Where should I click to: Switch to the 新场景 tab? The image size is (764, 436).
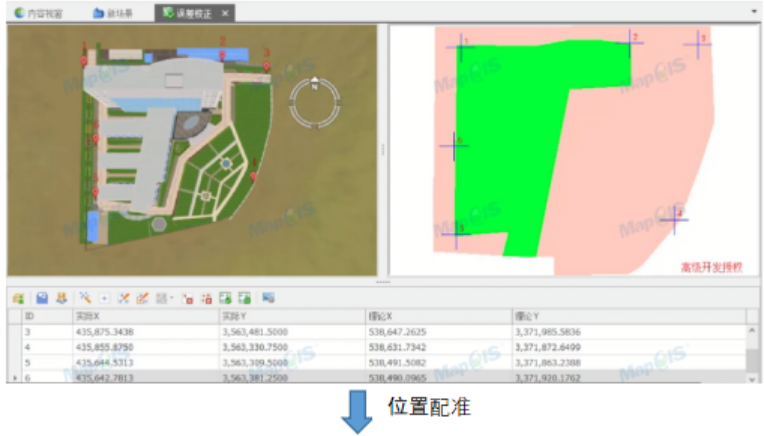[113, 13]
